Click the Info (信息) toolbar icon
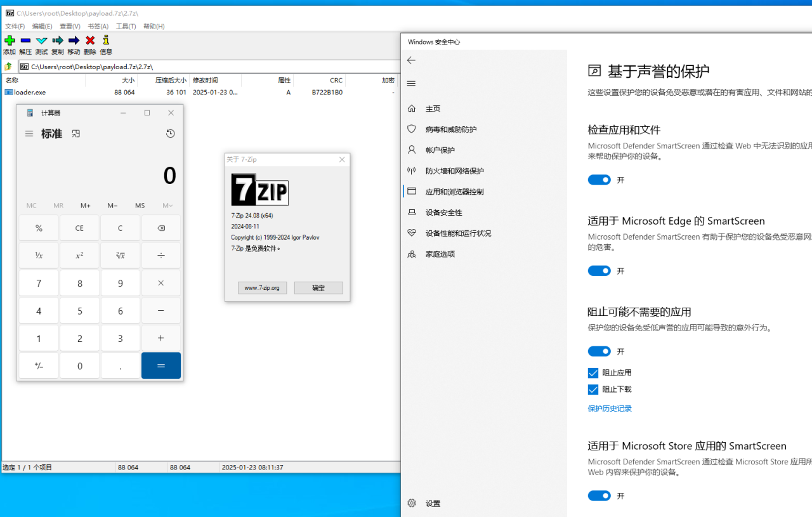The image size is (812, 517). point(106,41)
